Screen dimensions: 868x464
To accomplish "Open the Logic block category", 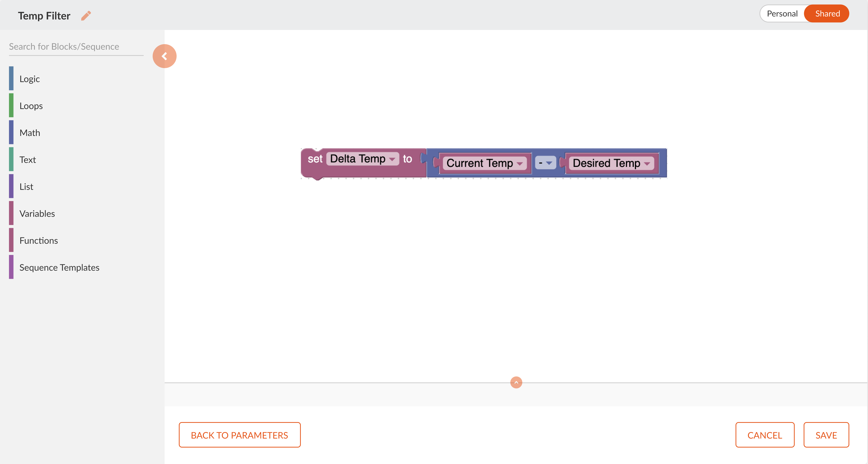I will pyautogui.click(x=77, y=79).
